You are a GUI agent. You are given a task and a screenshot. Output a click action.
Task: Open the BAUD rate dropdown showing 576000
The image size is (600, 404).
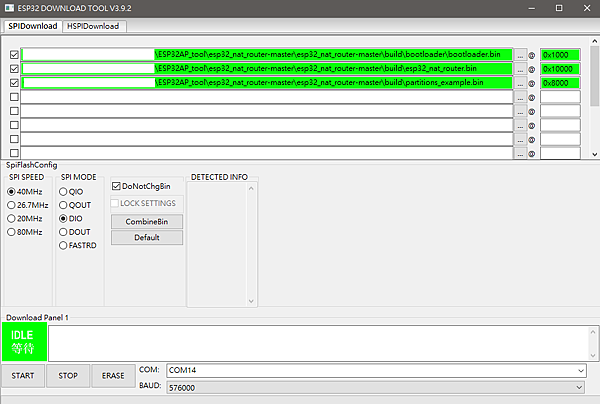[x=376, y=388]
